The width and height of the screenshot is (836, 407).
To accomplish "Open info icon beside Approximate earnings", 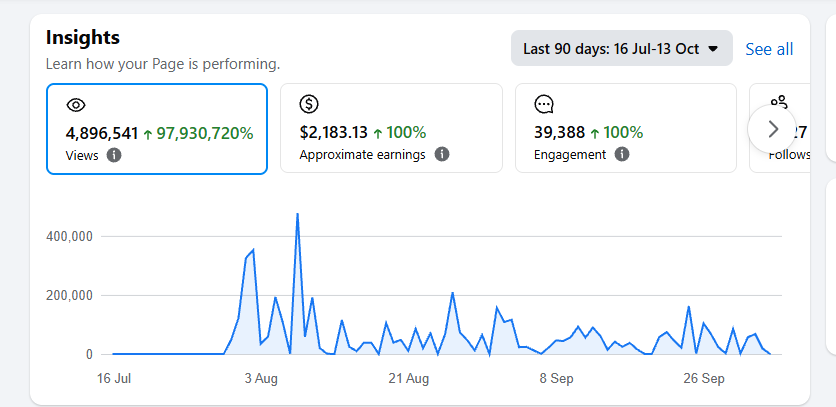I will click(441, 155).
